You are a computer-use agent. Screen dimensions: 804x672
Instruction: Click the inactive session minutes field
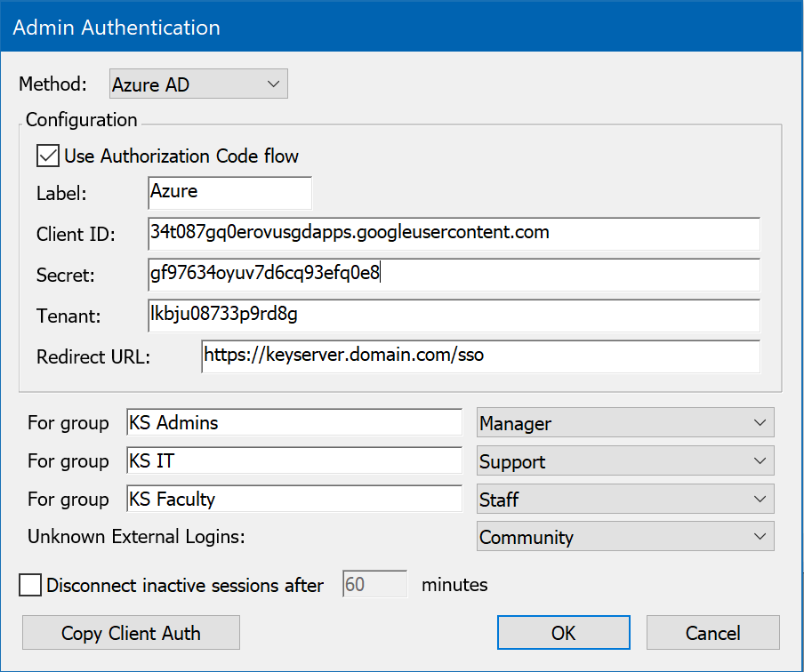click(374, 584)
